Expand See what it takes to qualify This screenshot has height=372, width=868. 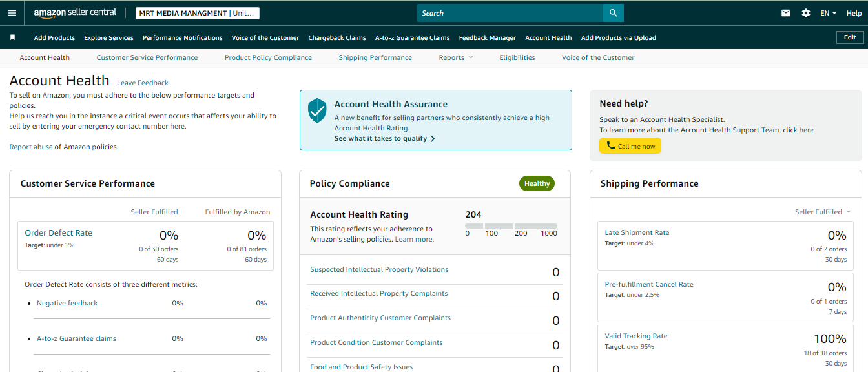pyautogui.click(x=385, y=138)
